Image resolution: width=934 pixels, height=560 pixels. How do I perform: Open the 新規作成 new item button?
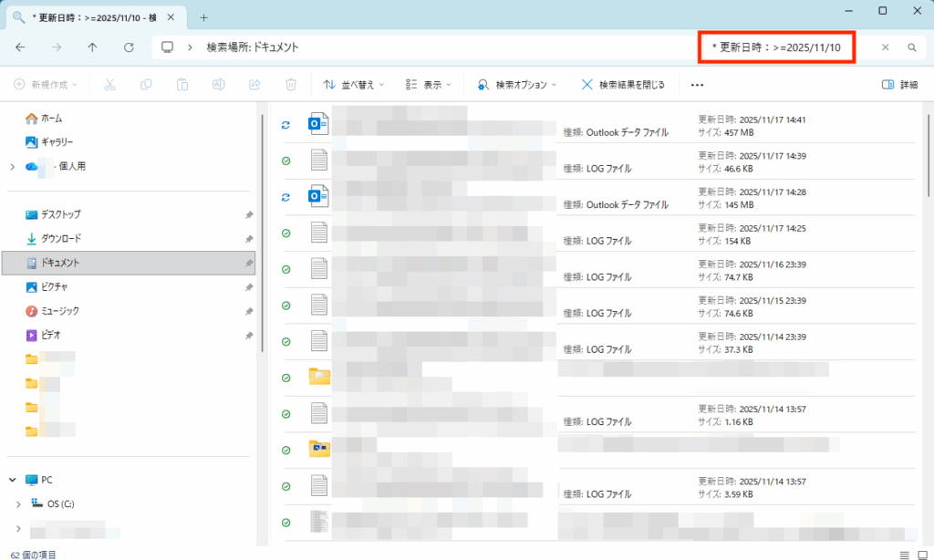point(46,85)
